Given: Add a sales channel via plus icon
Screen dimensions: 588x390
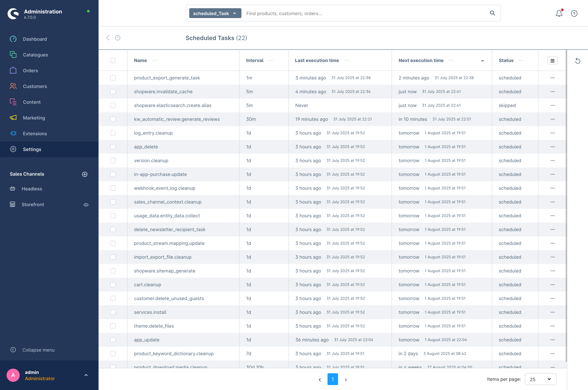Looking at the screenshot, I should click(85, 174).
